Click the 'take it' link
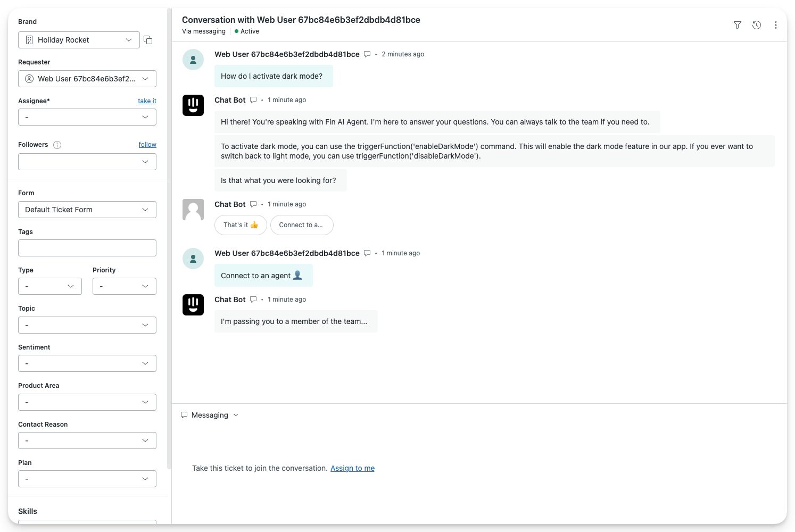The image size is (795, 532). [147, 101]
